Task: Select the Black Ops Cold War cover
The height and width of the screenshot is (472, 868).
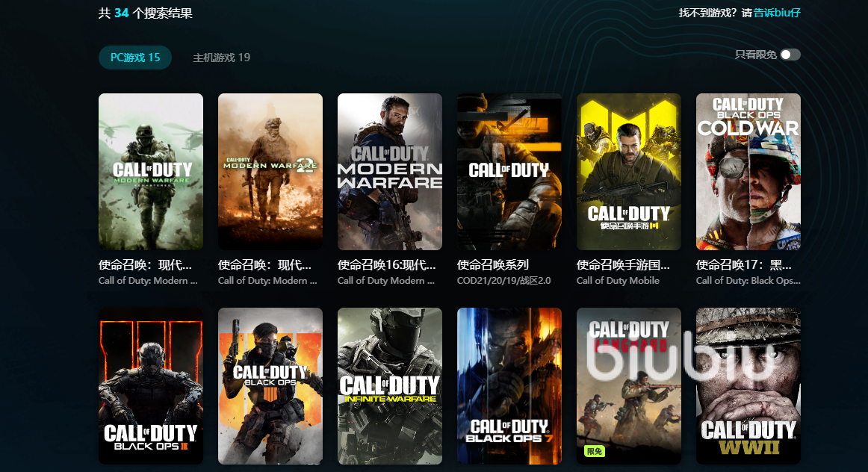Action: coord(748,171)
